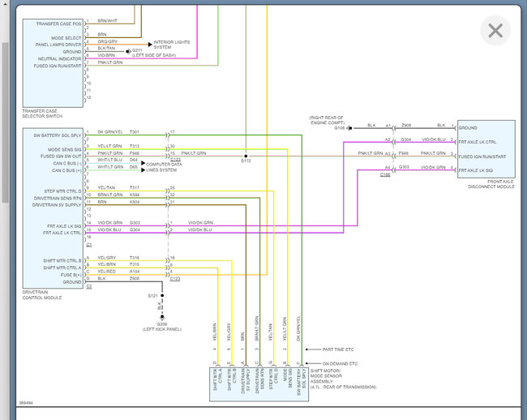This screenshot has height=420, width=527.
Task: Click the '(LEFT KICK PANEL)' location text
Action: [162, 329]
